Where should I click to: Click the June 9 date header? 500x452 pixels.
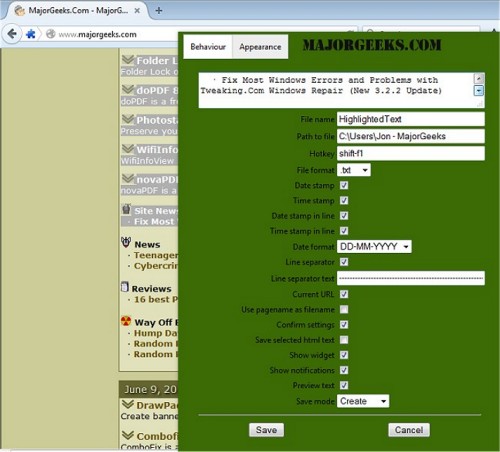[150, 389]
